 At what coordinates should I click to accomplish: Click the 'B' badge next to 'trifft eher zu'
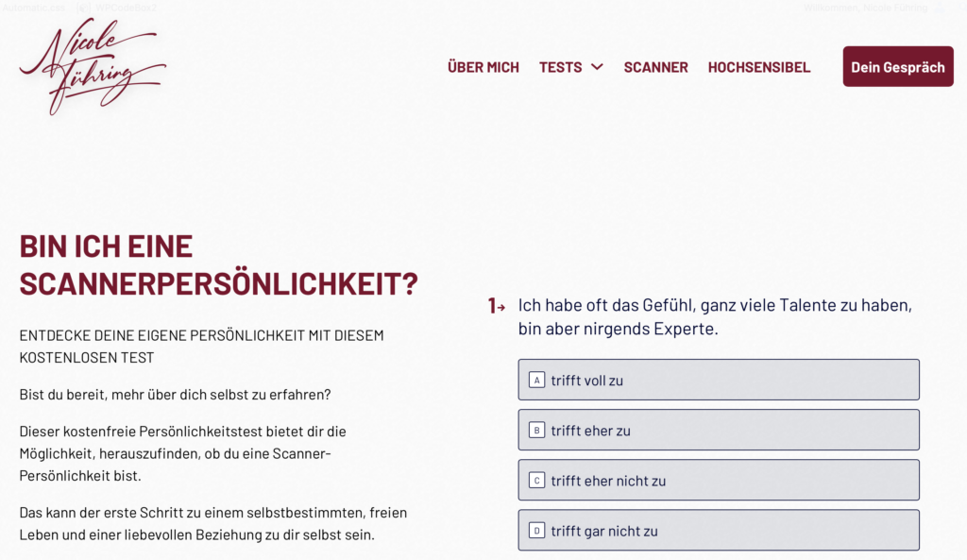tap(535, 429)
